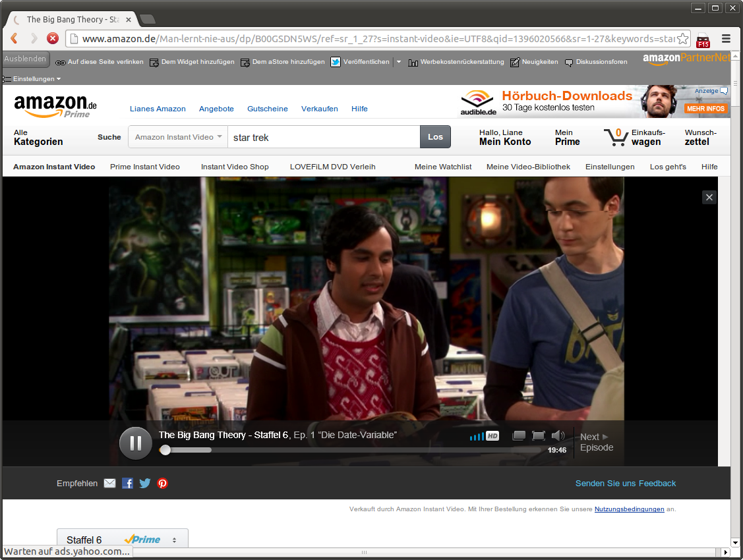743x560 pixels.
Task: Open Lianes Amazon link
Action: click(158, 109)
